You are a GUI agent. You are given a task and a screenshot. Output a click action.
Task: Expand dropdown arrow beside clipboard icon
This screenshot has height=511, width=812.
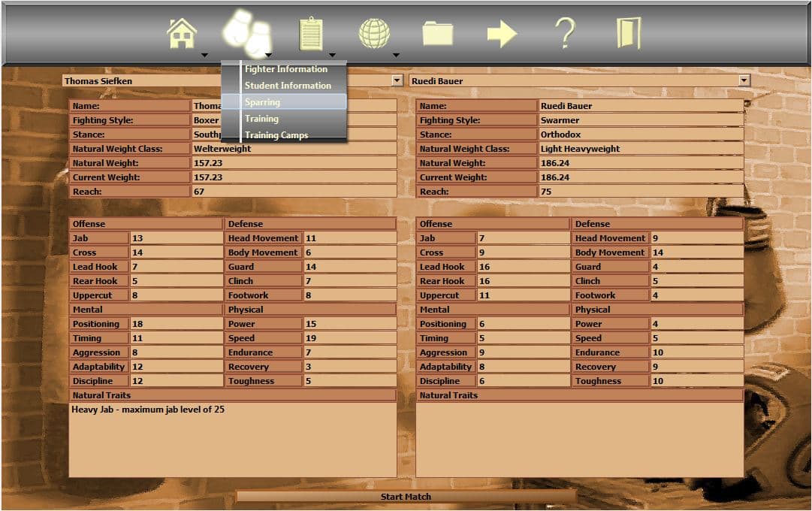tap(332, 55)
